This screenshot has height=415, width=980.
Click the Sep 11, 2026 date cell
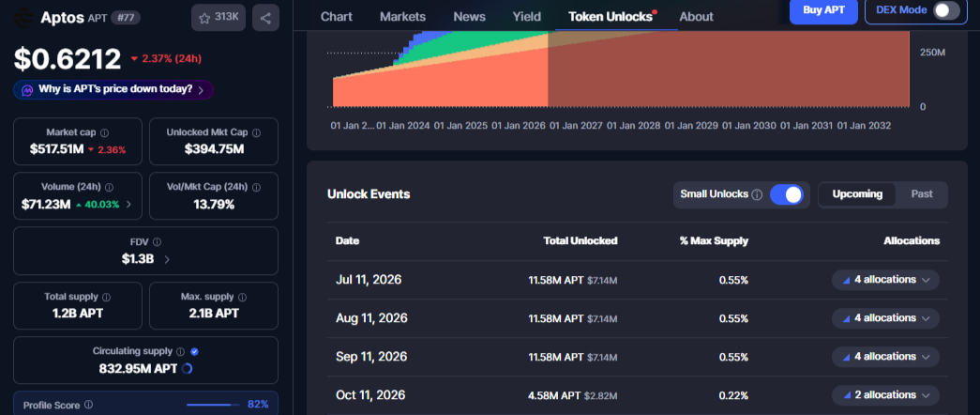pyautogui.click(x=371, y=357)
